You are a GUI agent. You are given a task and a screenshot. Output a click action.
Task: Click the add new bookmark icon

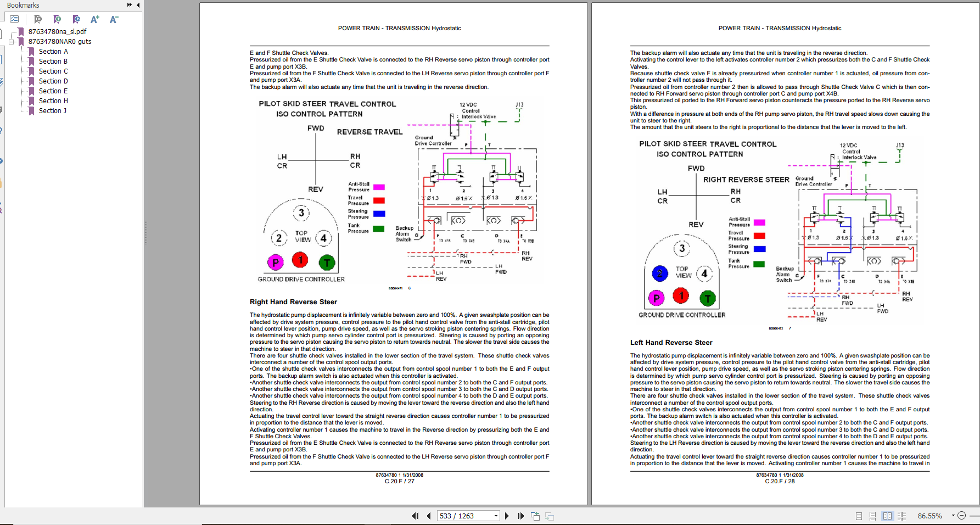[57, 19]
